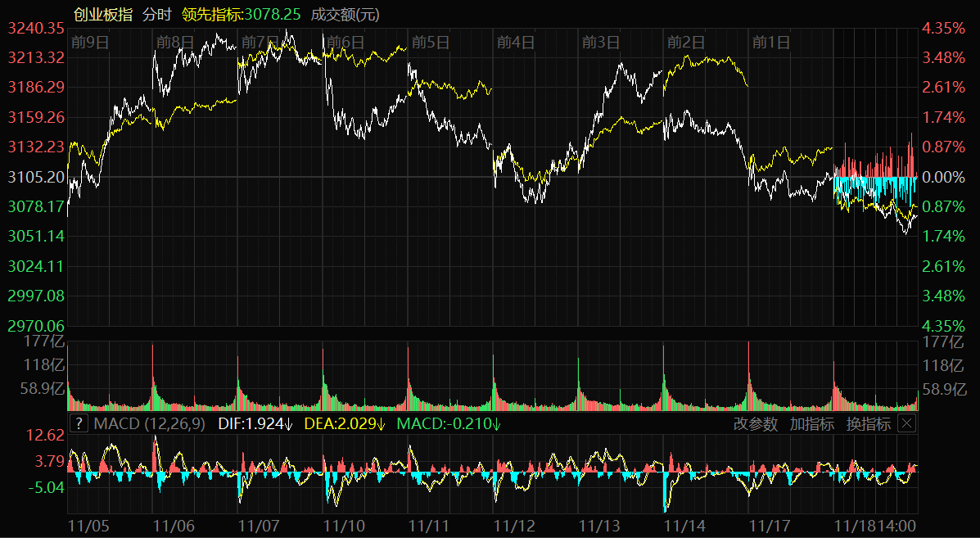
Task: Select the 前5日 day marker
Action: [x=431, y=42]
